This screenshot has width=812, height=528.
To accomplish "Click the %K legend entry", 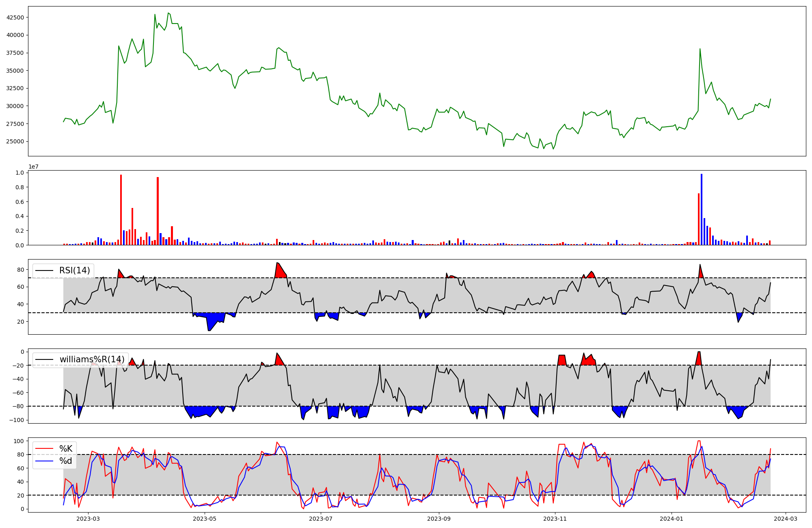I will 66,449.
